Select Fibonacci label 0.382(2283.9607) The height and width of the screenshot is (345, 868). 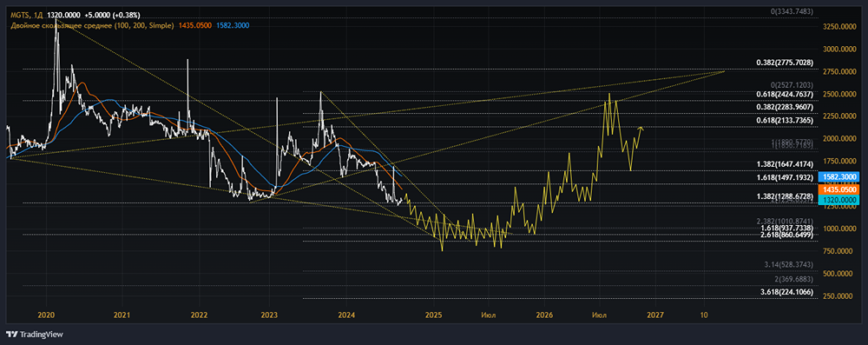(785, 107)
